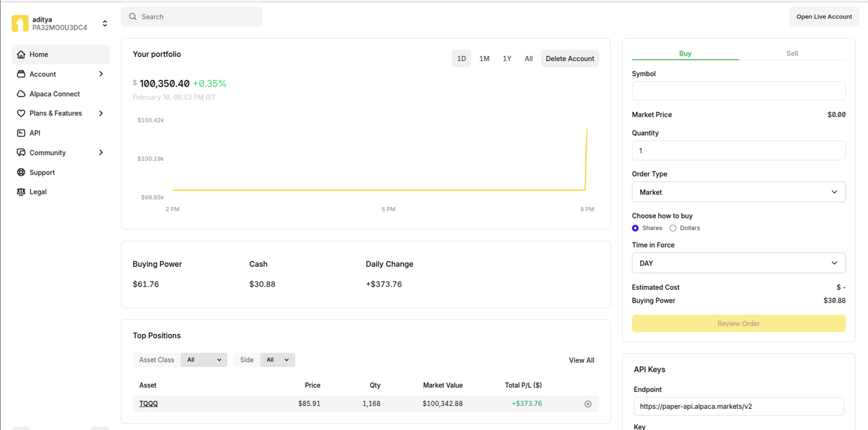Click the portfolio value 100,350.40

coord(164,84)
